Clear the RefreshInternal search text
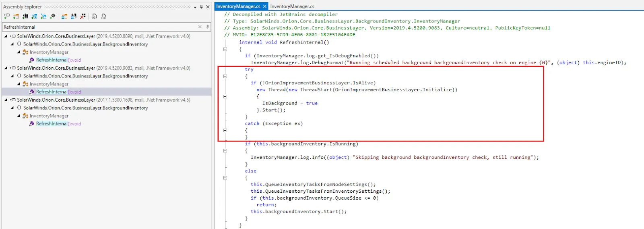The image size is (644, 229). (200, 27)
